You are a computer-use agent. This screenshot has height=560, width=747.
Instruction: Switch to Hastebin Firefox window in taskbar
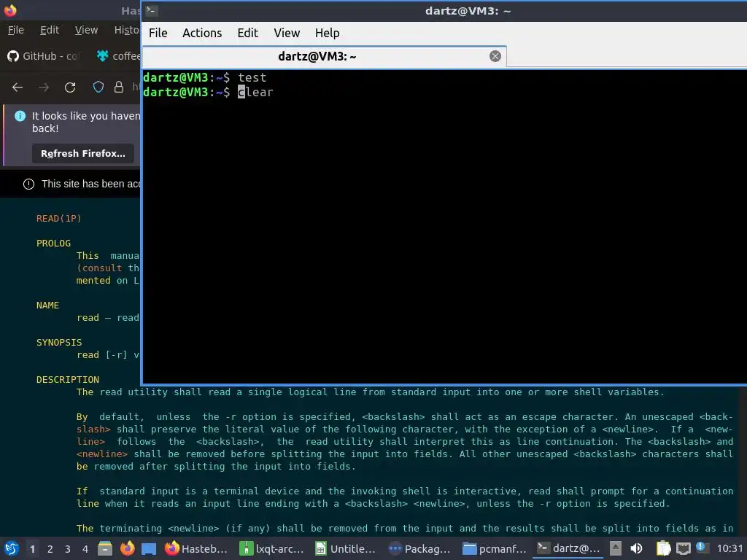tap(196, 548)
